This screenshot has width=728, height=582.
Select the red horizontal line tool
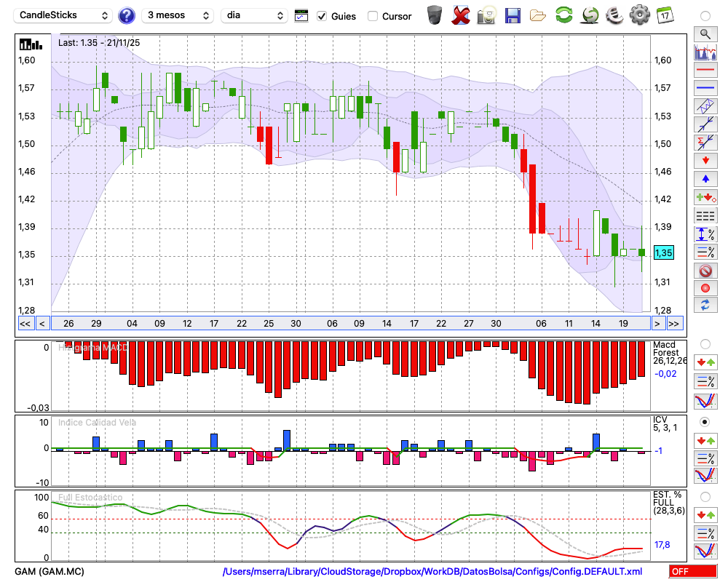tap(705, 71)
